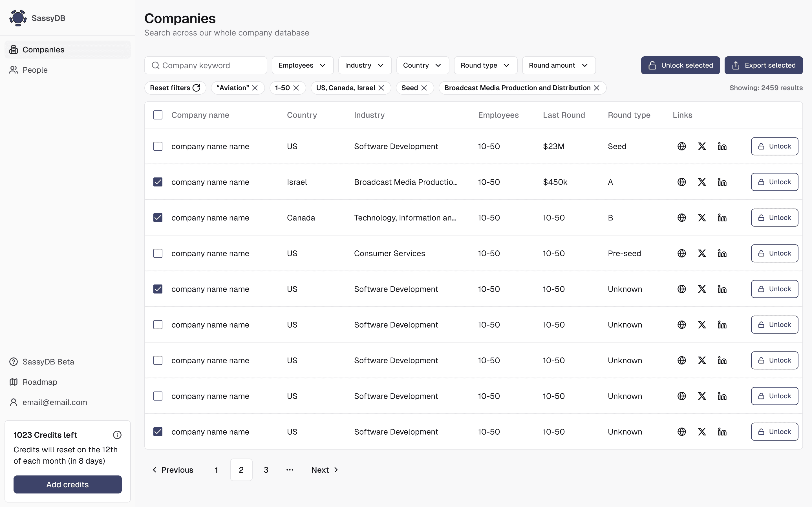Open LinkedIn icon for Consumer Services company

(x=722, y=253)
